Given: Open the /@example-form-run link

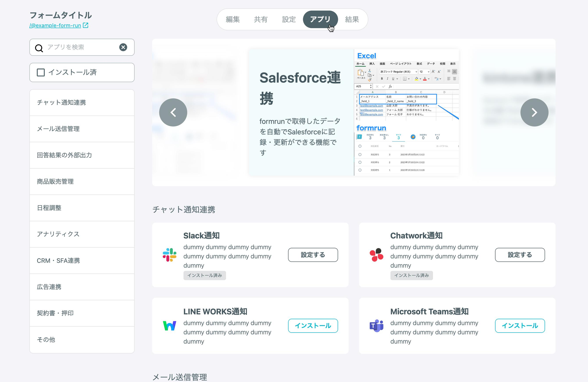Looking at the screenshot, I should click(x=55, y=25).
